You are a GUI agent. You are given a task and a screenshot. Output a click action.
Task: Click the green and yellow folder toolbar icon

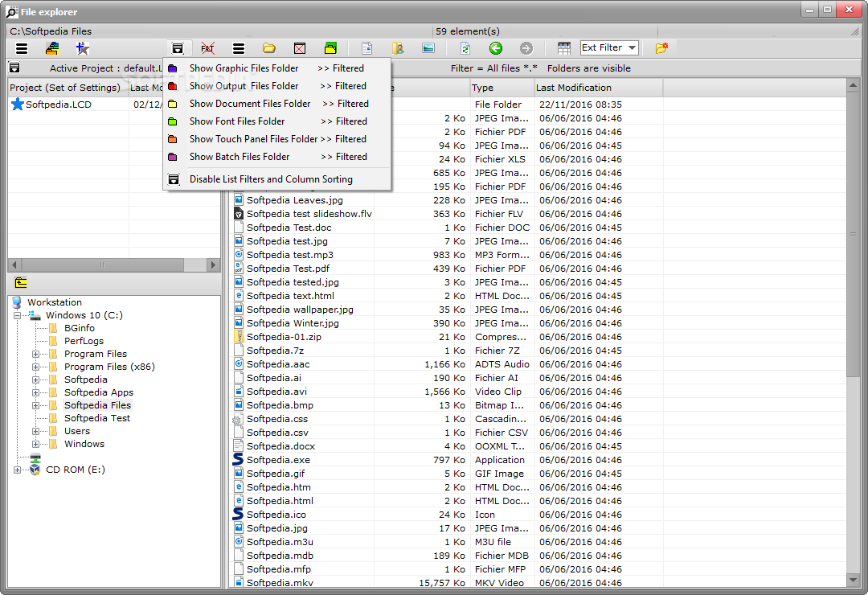pos(330,48)
